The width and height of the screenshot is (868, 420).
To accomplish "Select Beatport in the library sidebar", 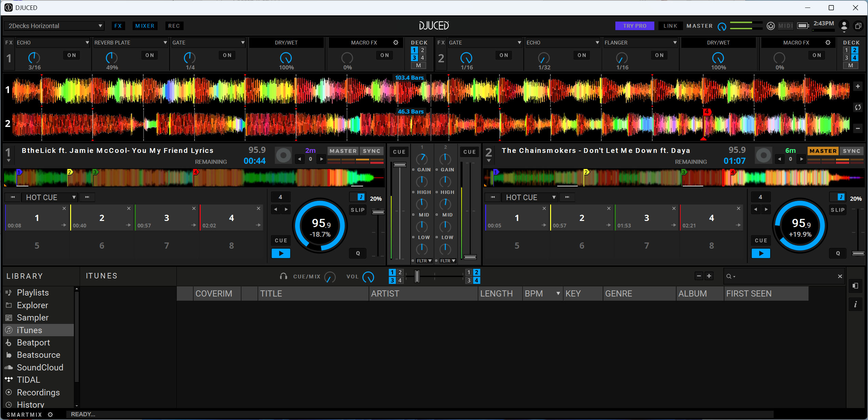I will click(33, 342).
